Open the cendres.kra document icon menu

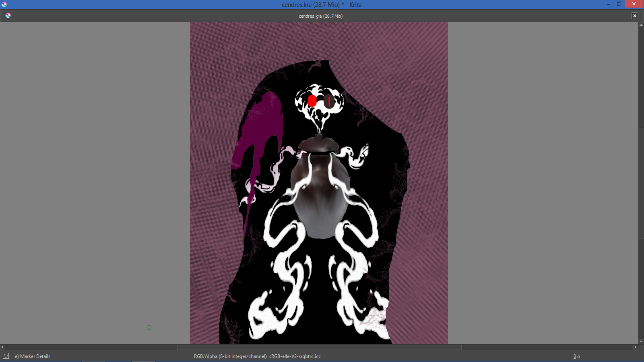coord(8,16)
